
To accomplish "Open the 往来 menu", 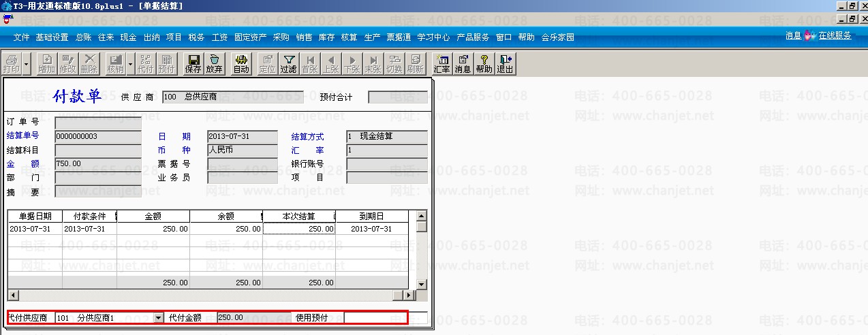I will coord(106,37).
